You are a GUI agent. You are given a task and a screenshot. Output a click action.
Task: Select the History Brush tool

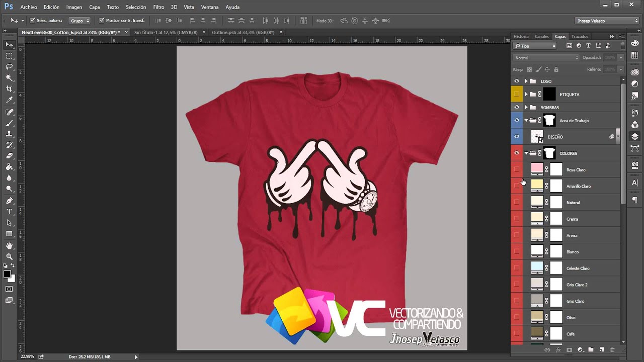point(9,145)
